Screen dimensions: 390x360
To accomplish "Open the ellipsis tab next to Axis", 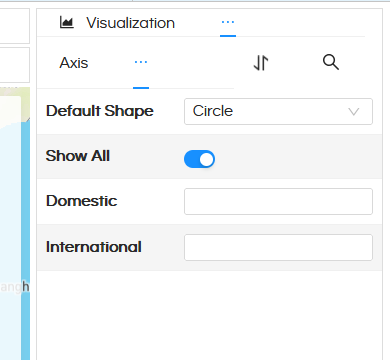I will click(141, 63).
